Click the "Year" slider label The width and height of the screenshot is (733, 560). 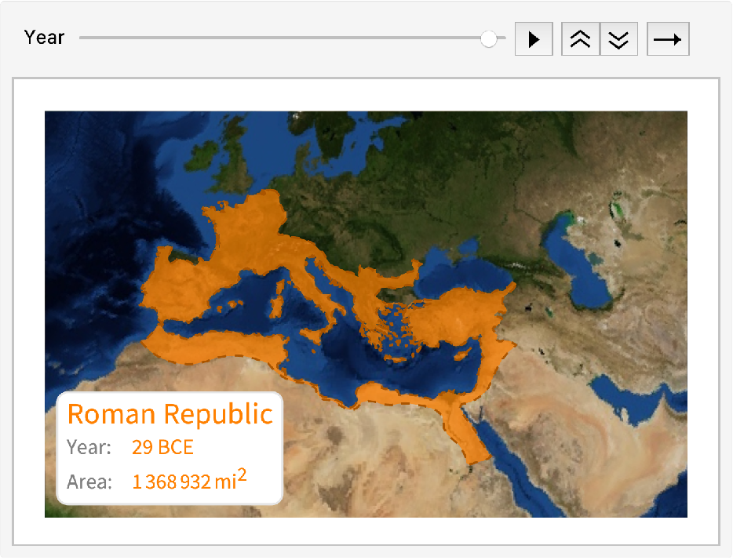click(44, 38)
